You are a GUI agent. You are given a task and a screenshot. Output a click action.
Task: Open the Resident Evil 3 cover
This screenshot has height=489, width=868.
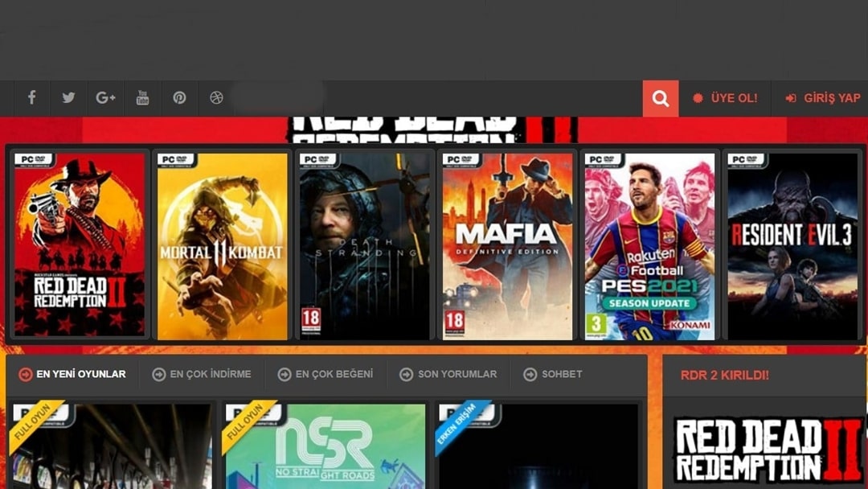tap(792, 246)
